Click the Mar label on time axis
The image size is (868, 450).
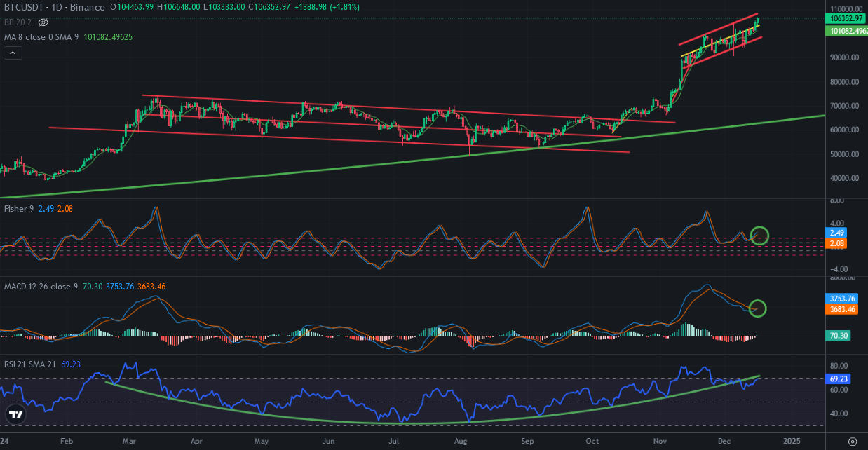(x=130, y=442)
